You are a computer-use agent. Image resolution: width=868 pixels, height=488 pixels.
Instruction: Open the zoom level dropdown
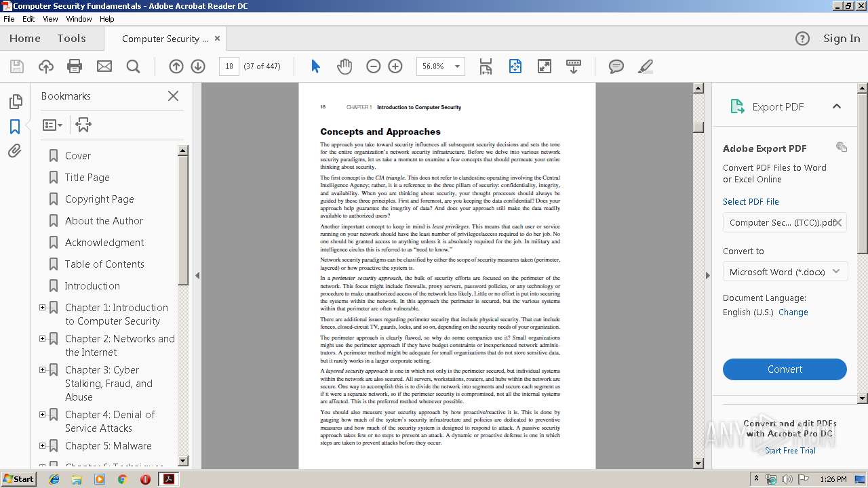pyautogui.click(x=457, y=66)
